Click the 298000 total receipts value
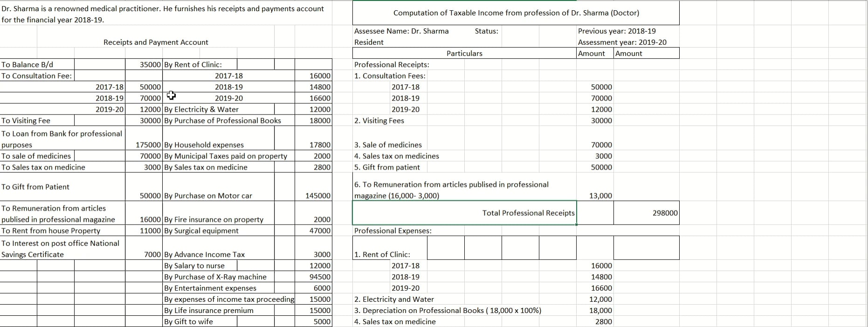Viewport: 868px width, 327px height. (x=665, y=213)
